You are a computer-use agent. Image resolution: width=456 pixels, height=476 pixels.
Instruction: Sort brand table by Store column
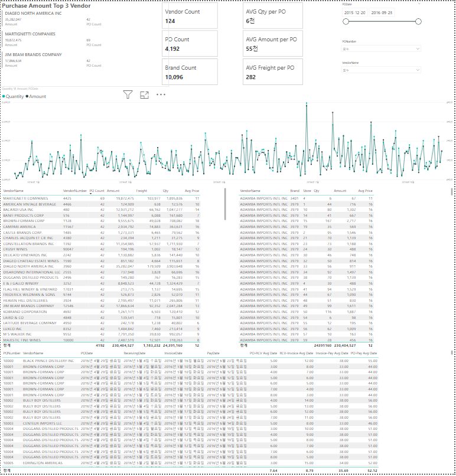[x=307, y=191]
